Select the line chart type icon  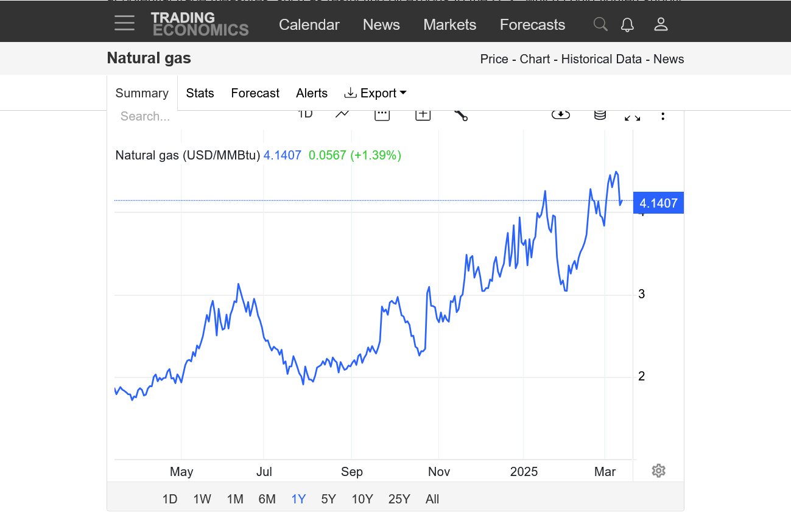[342, 114]
